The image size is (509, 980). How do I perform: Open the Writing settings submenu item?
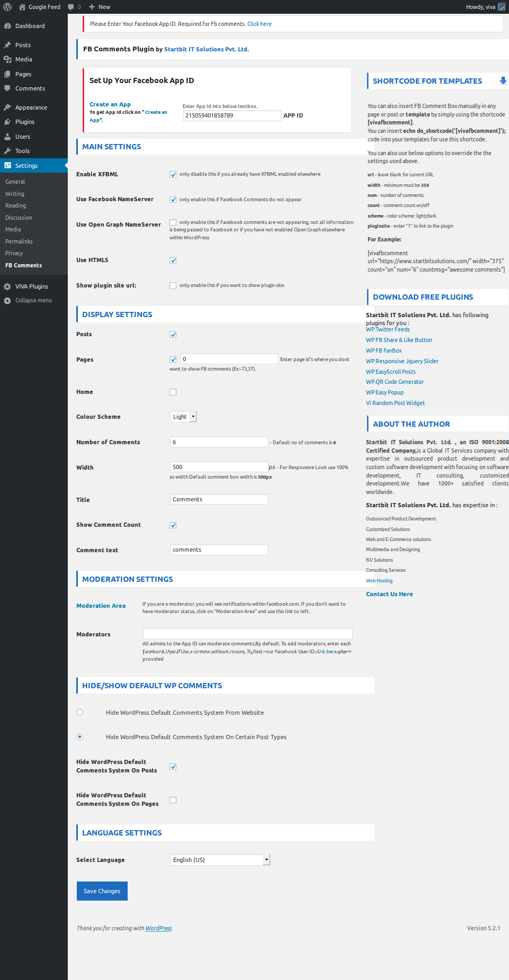pyautogui.click(x=15, y=194)
